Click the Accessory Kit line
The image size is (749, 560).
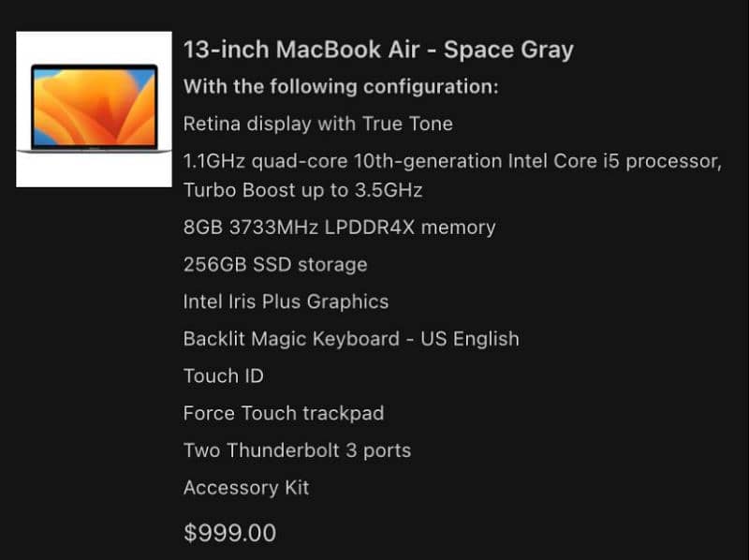[x=245, y=488]
